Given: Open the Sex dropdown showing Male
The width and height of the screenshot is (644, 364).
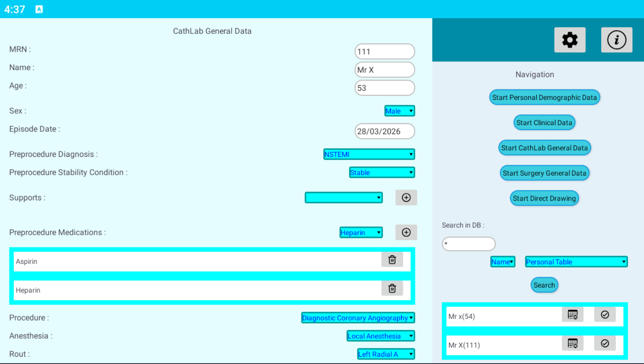Looking at the screenshot, I should [399, 111].
